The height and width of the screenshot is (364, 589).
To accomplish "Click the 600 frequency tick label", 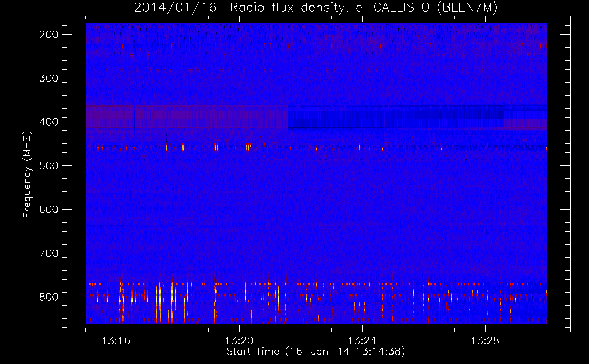I will pyautogui.click(x=49, y=209).
